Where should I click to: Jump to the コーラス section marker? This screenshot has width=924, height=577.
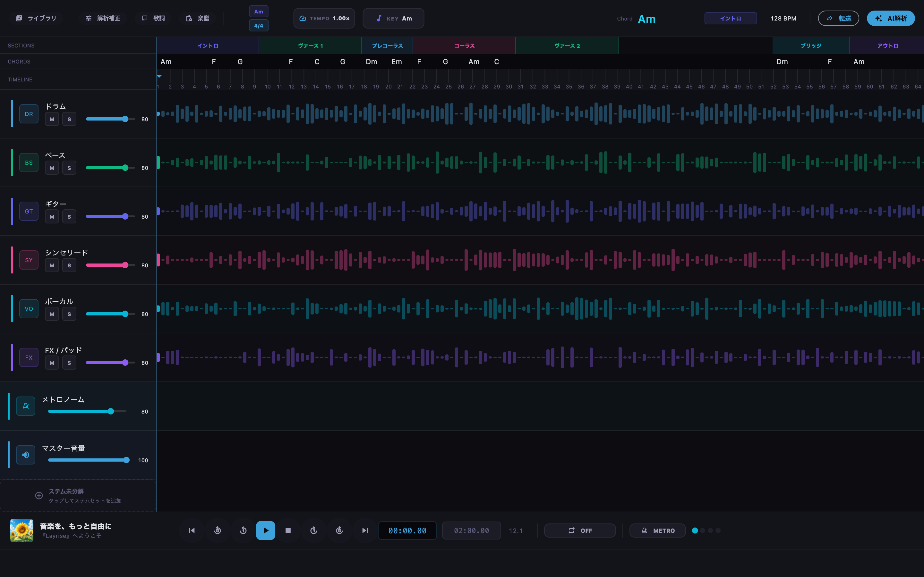pyautogui.click(x=464, y=46)
